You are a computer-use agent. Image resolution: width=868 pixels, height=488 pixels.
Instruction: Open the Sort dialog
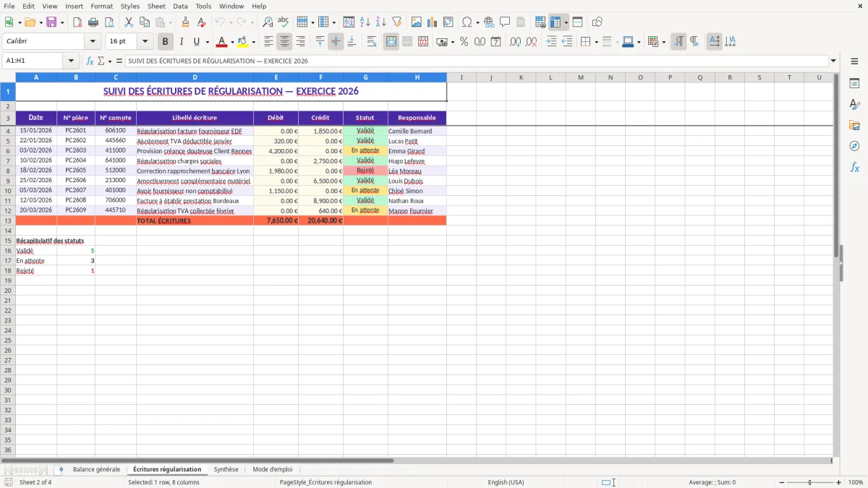pyautogui.click(x=349, y=22)
